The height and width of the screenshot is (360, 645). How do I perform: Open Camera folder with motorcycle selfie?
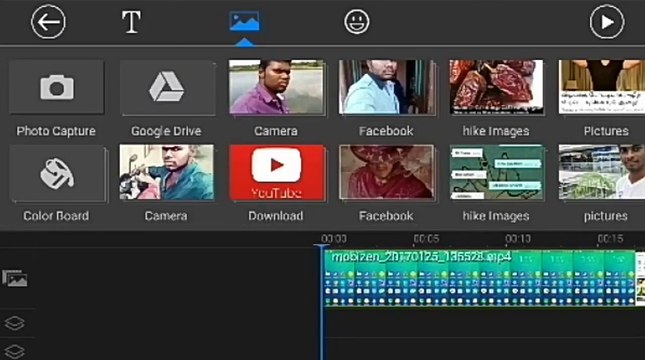click(x=167, y=172)
